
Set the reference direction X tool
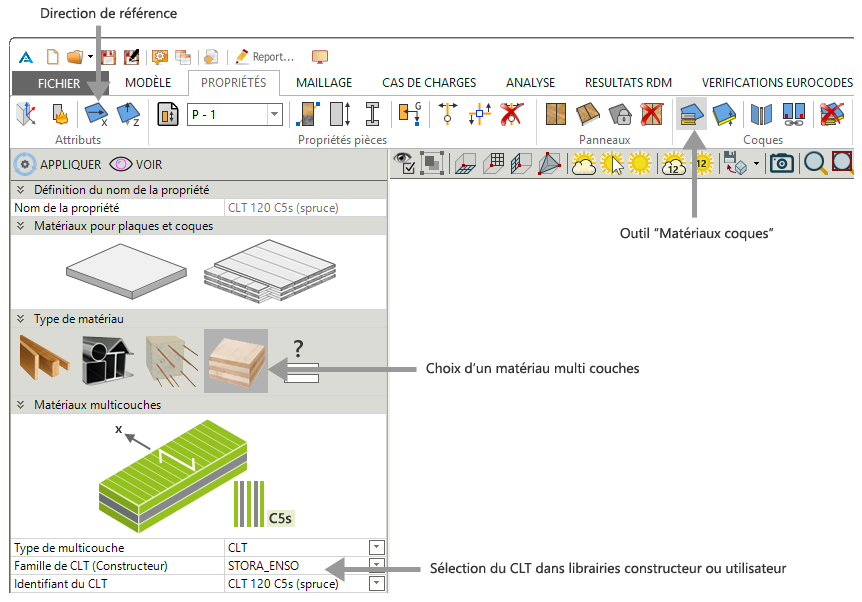(x=96, y=114)
